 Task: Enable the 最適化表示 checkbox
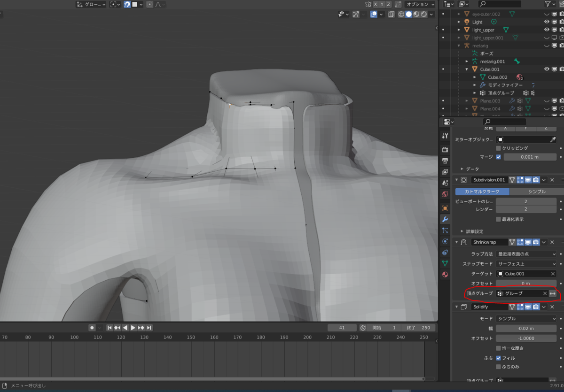pyautogui.click(x=498, y=219)
